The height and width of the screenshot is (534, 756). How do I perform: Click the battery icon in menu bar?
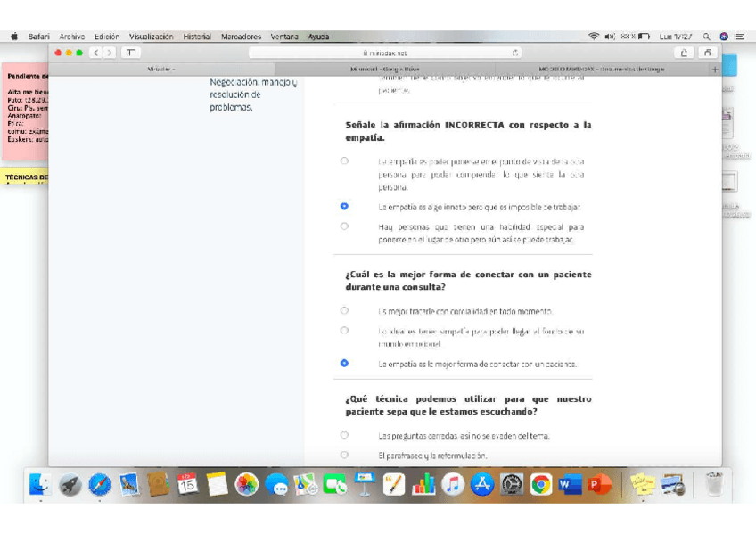point(645,37)
